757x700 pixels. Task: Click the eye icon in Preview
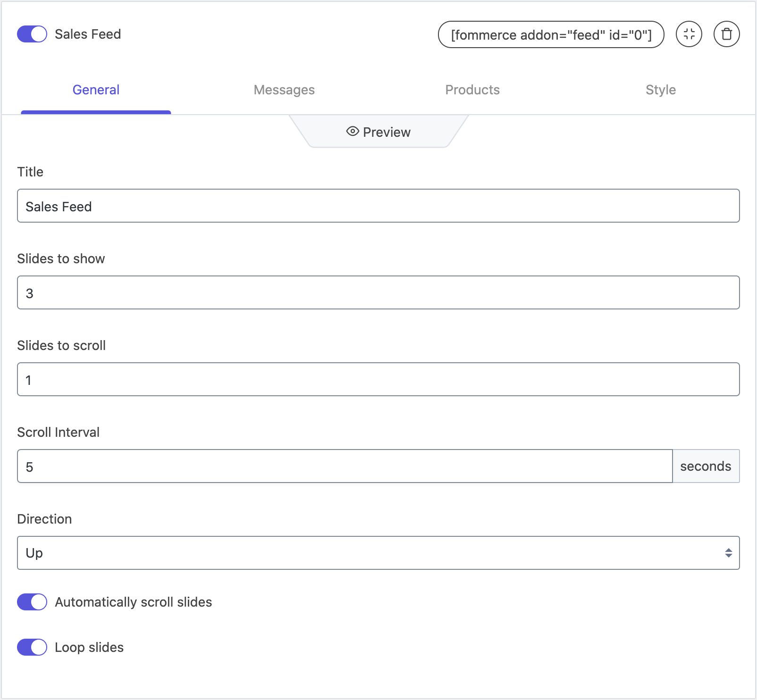(x=353, y=132)
